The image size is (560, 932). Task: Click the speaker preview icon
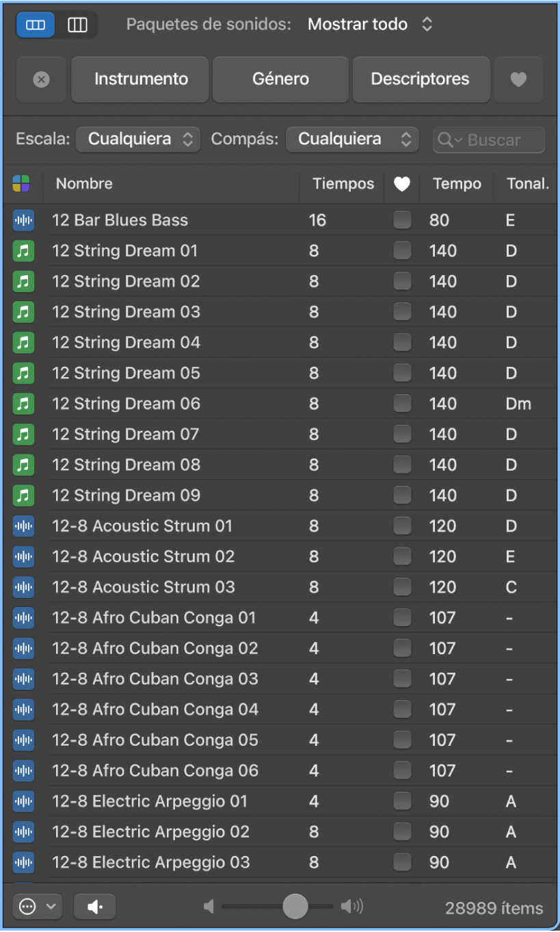[94, 906]
